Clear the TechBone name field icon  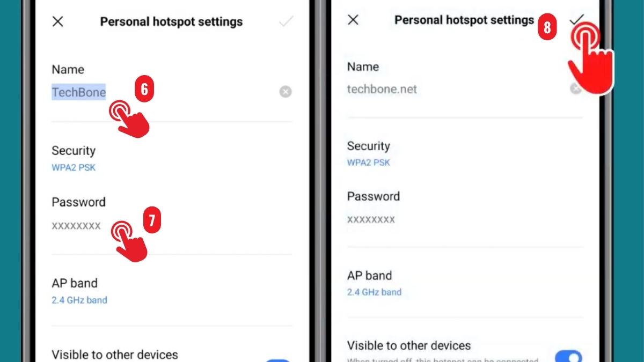[x=286, y=92]
